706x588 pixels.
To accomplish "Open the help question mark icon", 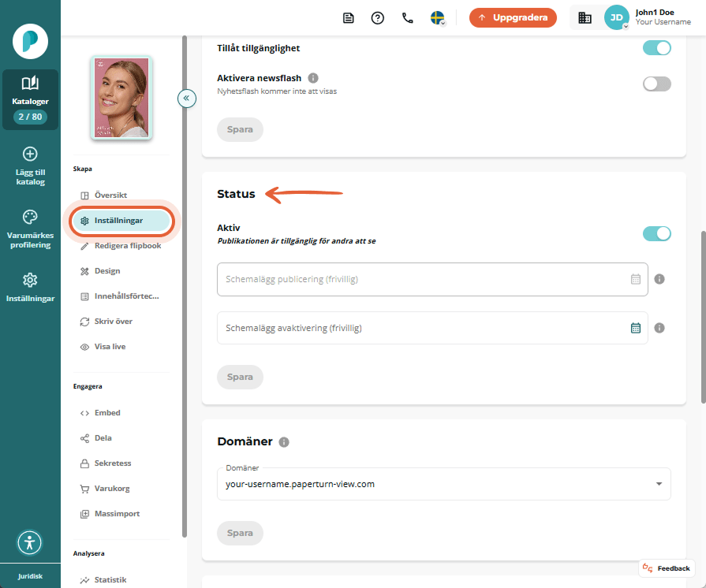I will (377, 18).
